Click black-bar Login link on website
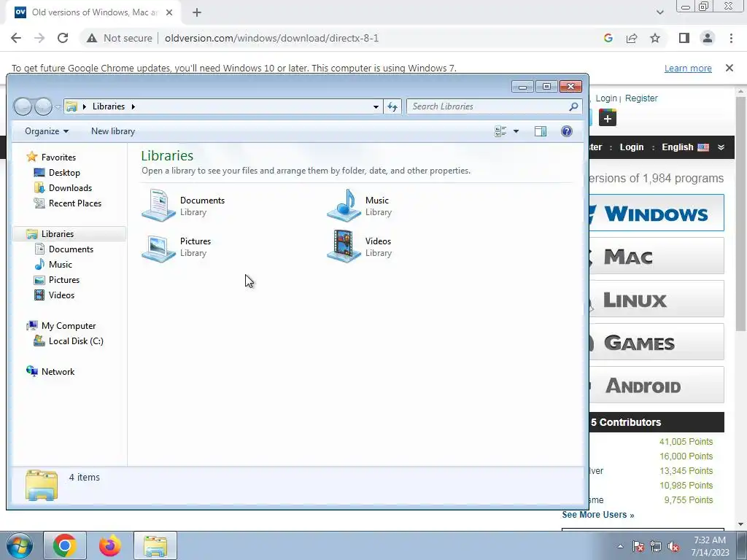Screen dimensions: 747x560 [632, 147]
